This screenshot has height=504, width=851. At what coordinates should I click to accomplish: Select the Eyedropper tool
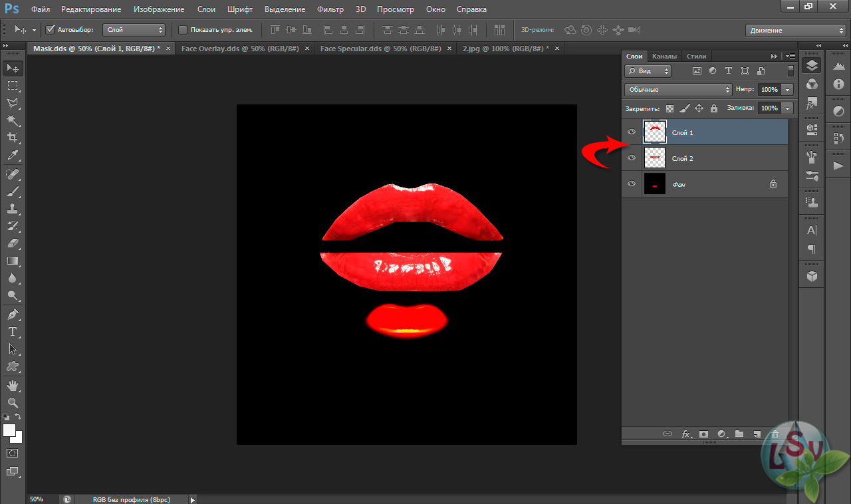coord(13,156)
